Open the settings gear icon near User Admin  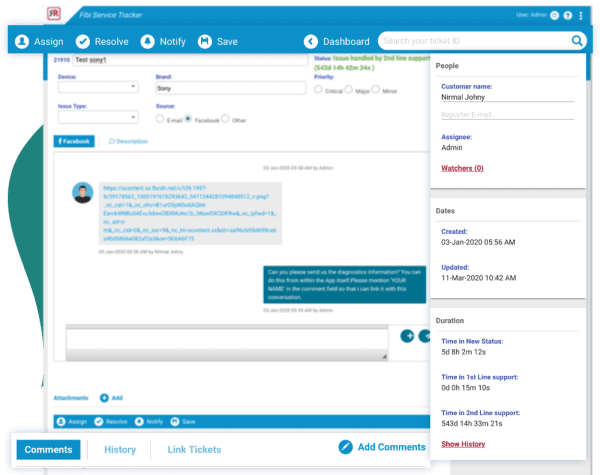(x=554, y=15)
